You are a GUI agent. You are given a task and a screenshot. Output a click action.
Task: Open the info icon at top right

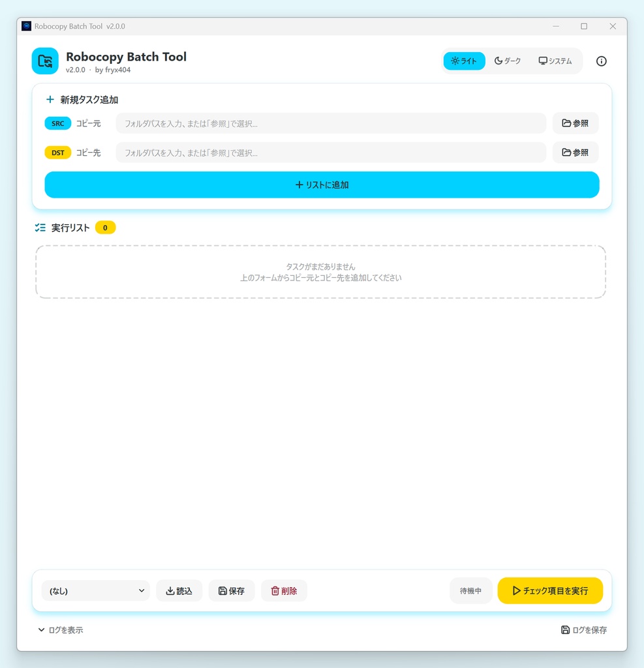click(601, 61)
